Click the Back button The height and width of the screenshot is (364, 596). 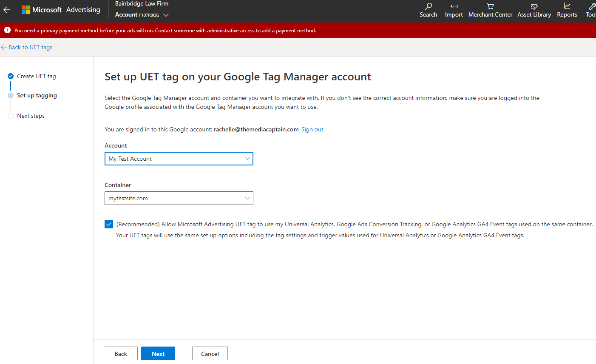point(121,353)
